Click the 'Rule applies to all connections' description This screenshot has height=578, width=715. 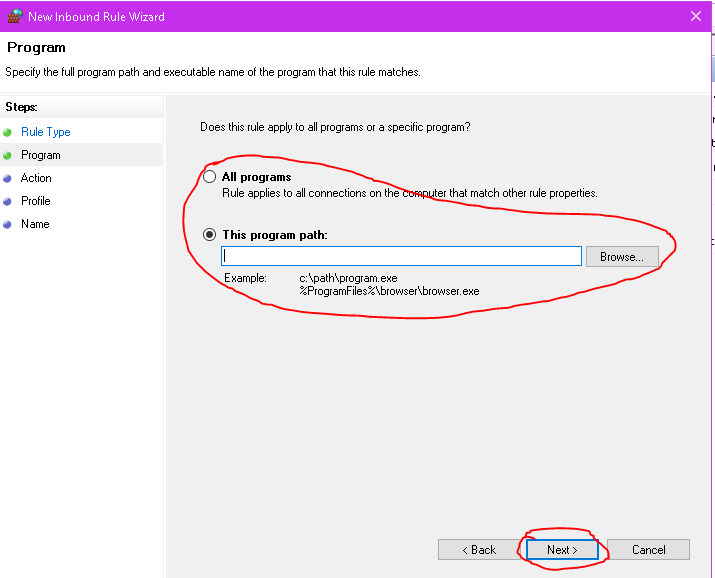pyautogui.click(x=409, y=193)
